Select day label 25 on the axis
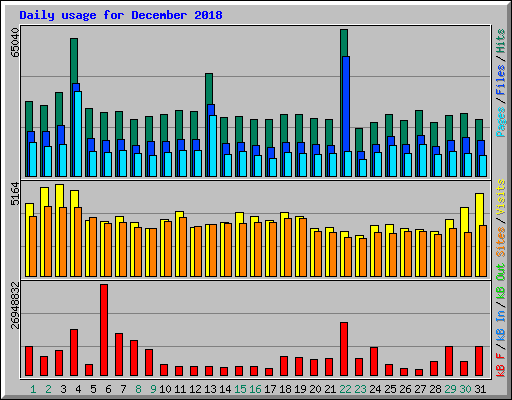The width and height of the screenshot is (512, 400). pos(390,389)
